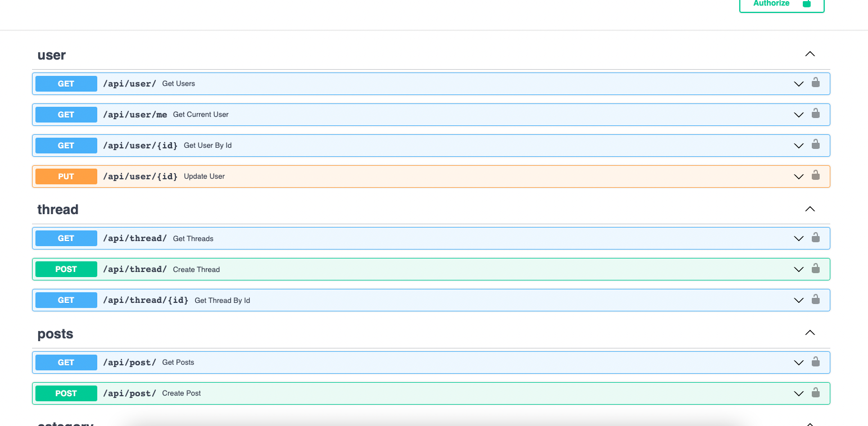Expand the Create Thread endpoint arrow
Viewport: 868px width, 426px height.
(798, 269)
